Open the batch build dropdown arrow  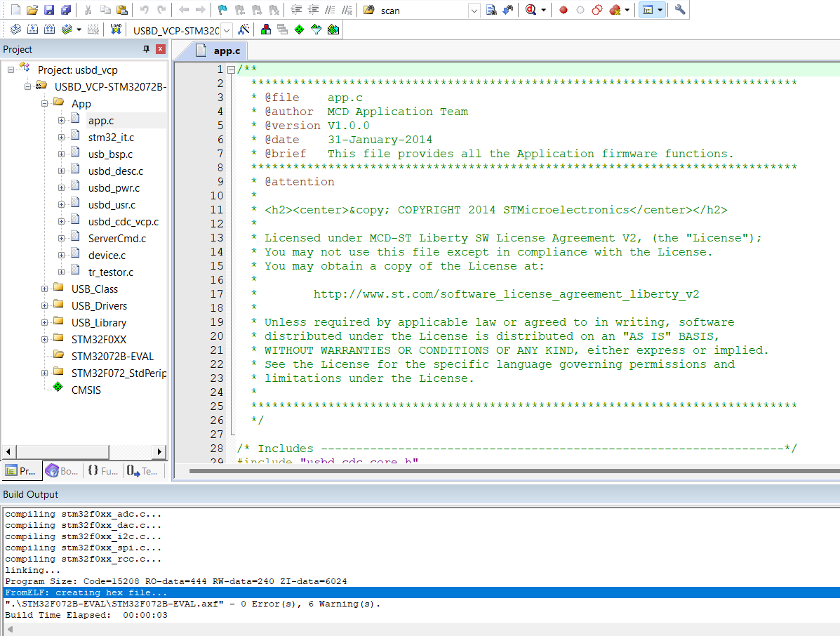79,29
